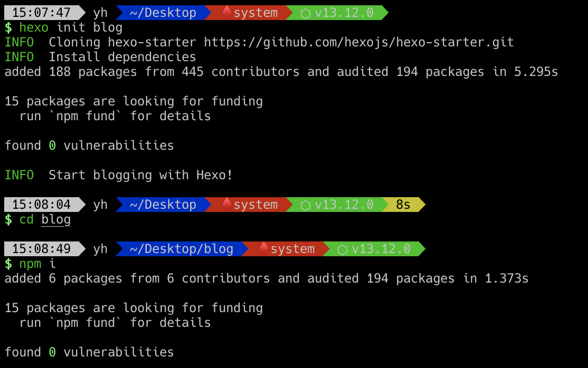Click the Node hexagon icon in first prompt
588x368 pixels.
305,14
